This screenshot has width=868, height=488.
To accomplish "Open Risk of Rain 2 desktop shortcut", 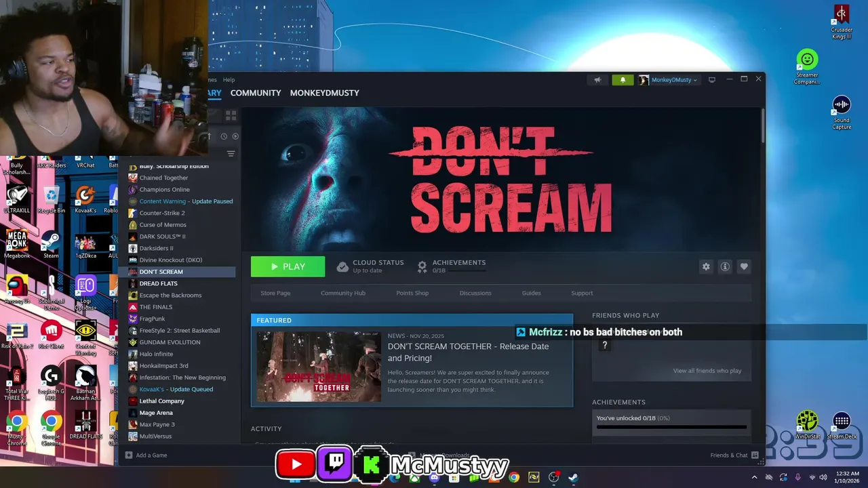I will click(17, 335).
